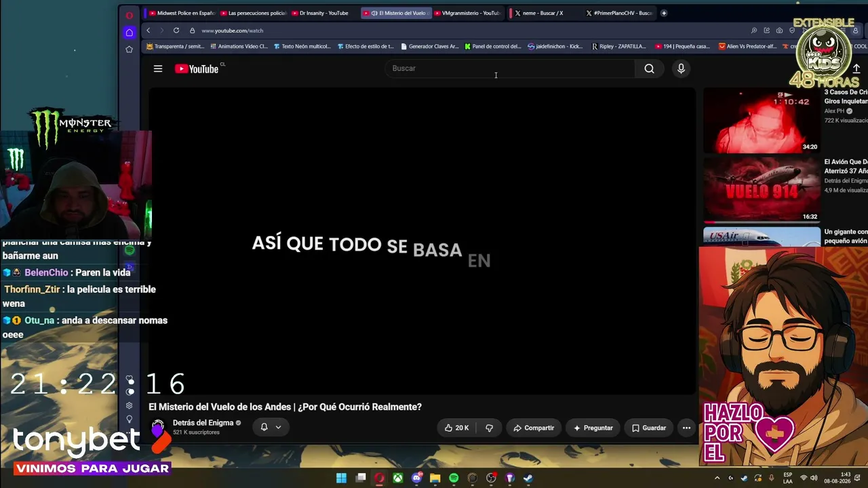Open the Ripley - ZAPATILLA... bookmark
The image size is (868, 488).
[618, 47]
